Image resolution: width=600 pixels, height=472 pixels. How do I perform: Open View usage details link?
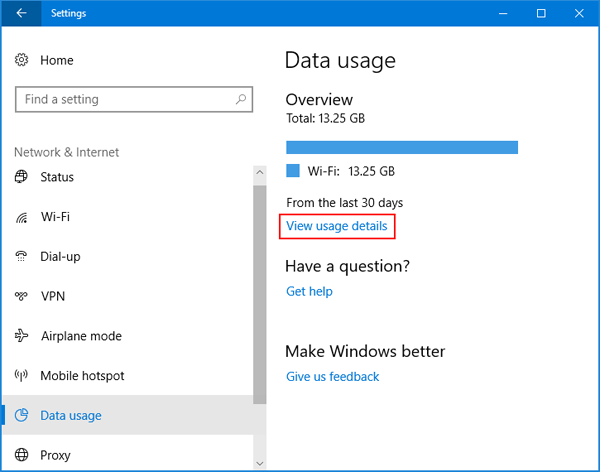[336, 226]
